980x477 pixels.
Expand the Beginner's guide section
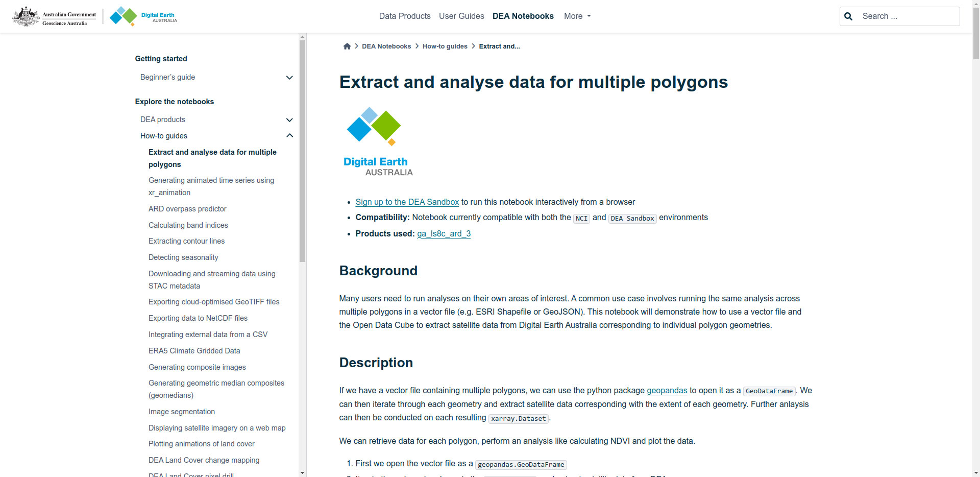point(289,78)
